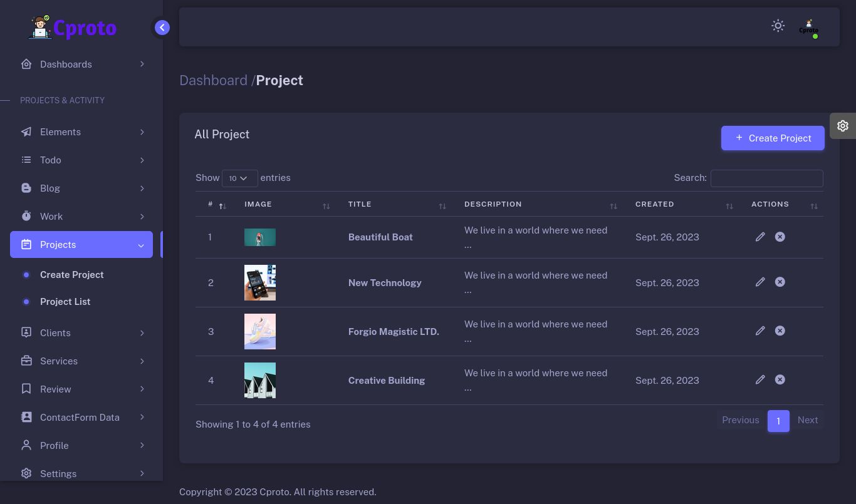Viewport: 856px width, 504px height.
Task: Collapse the sidebar with arrow button
Action: (x=162, y=28)
